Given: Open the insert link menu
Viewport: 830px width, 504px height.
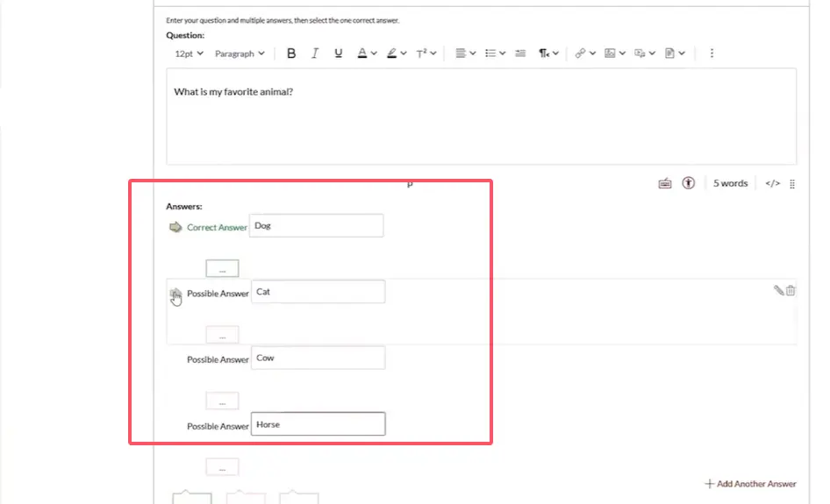Looking at the screenshot, I should coord(585,53).
